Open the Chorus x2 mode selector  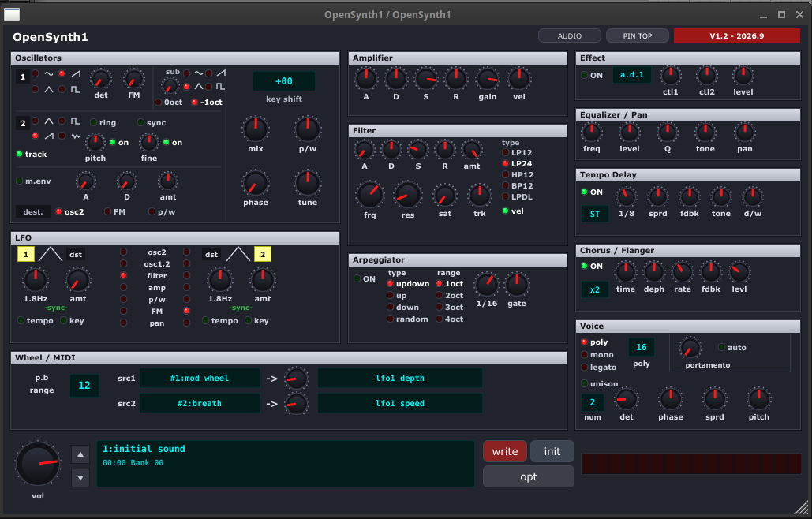coord(594,289)
